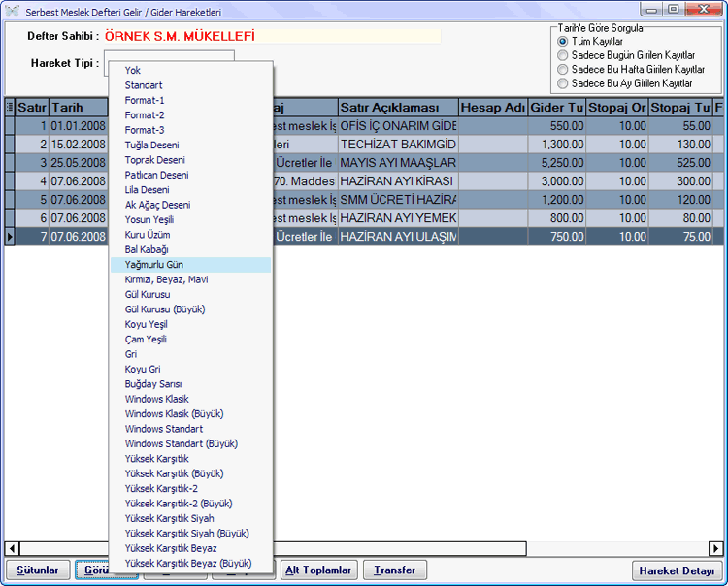Screen dimensions: 728x586
Task: Choose Gül Kurusu theme
Action: pyautogui.click(x=191, y=294)
